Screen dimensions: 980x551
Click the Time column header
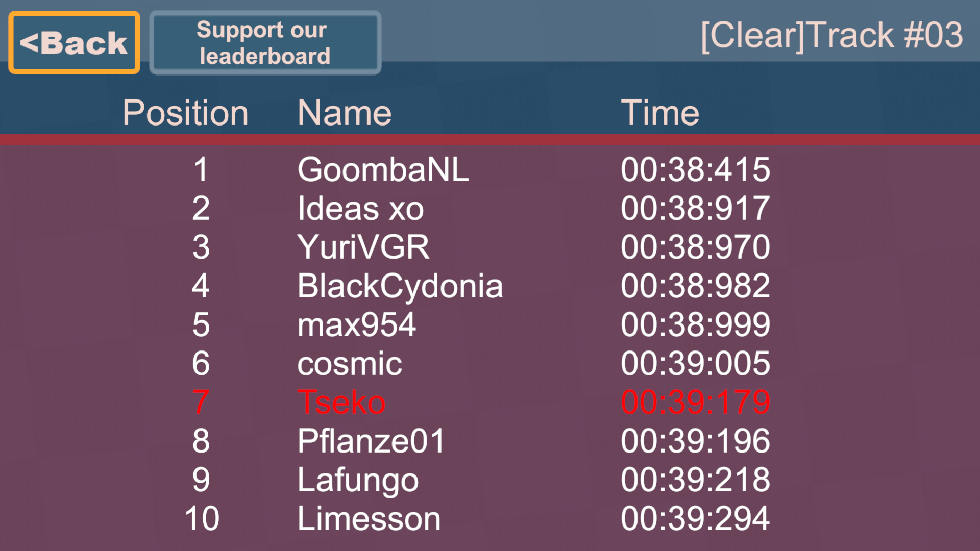[x=659, y=113]
